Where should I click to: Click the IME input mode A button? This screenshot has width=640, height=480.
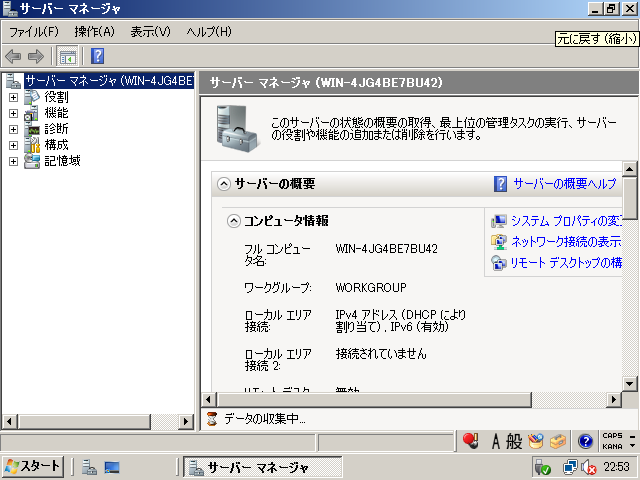pos(496,441)
